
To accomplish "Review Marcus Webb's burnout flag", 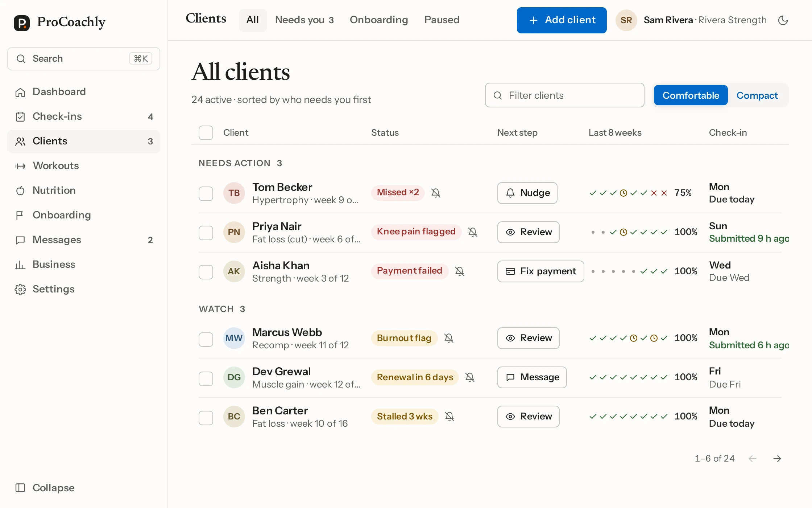I will coord(528,338).
